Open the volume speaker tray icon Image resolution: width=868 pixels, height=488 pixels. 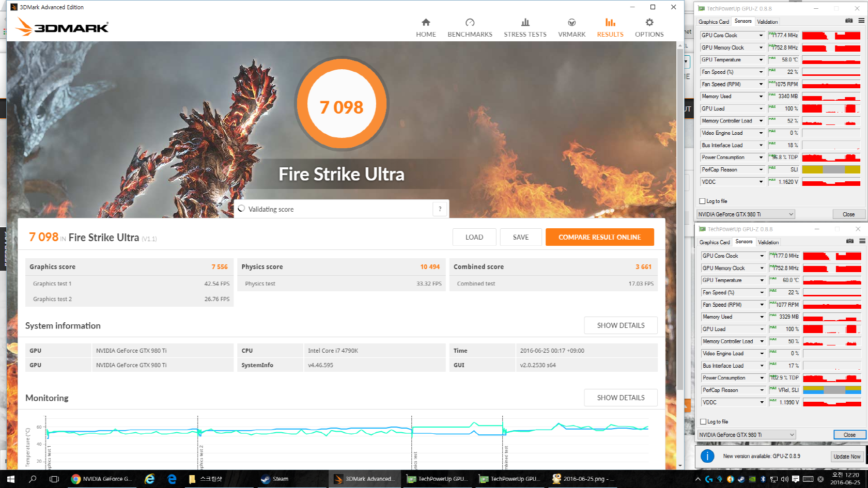(x=784, y=479)
